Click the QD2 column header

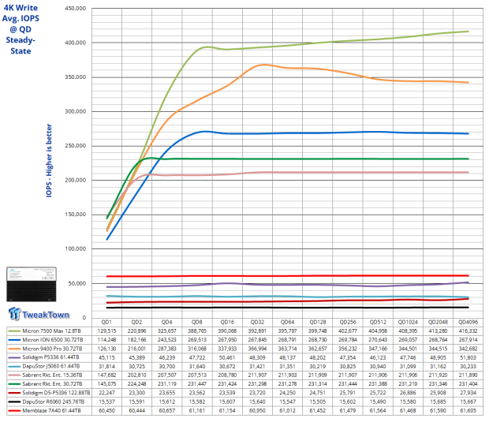click(x=136, y=322)
